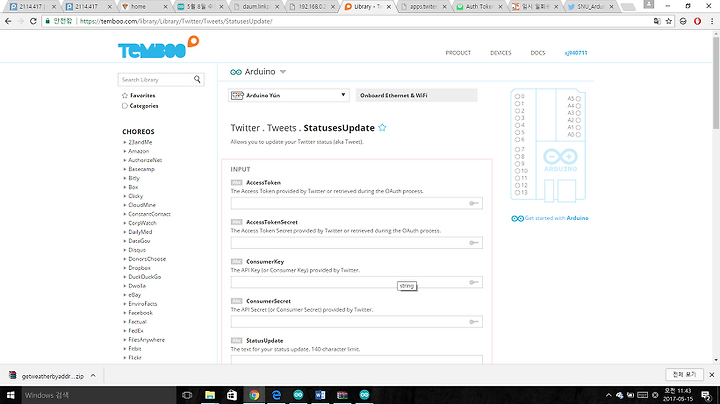Click the AccessTokenSecret input field

click(x=356, y=243)
